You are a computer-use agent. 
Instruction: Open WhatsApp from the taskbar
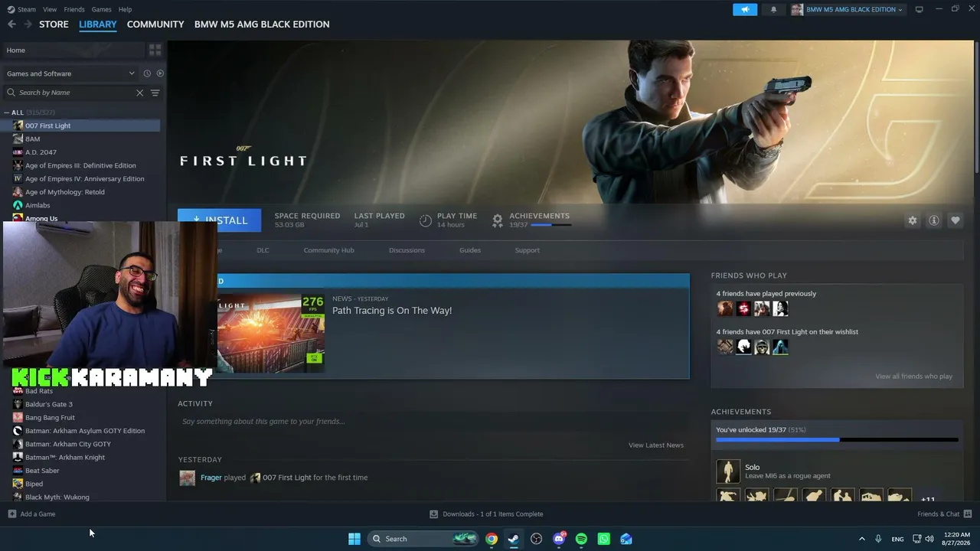(x=604, y=539)
